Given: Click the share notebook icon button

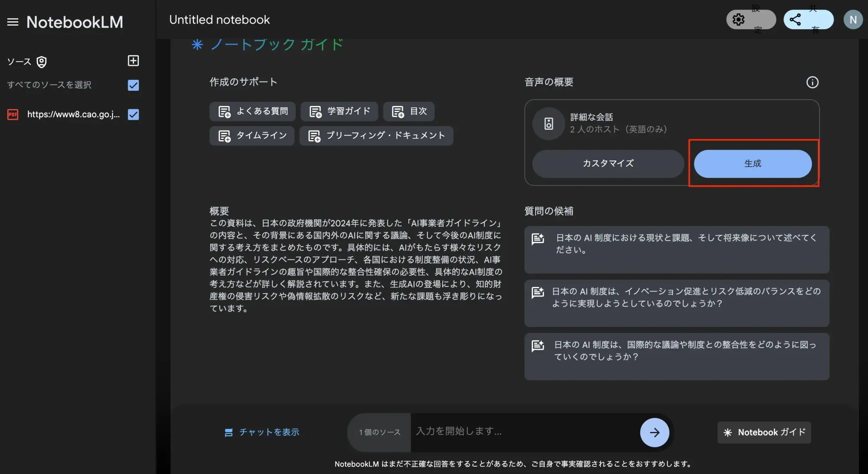Looking at the screenshot, I should click(808, 20).
